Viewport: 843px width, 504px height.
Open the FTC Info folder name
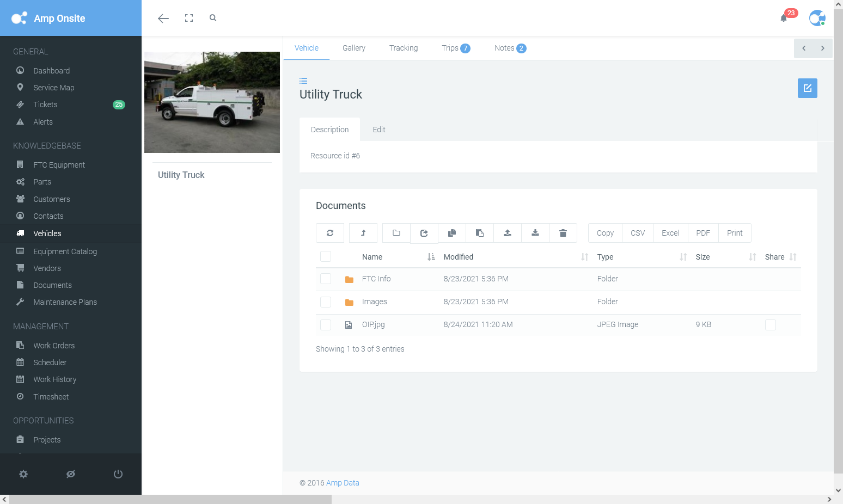(376, 279)
